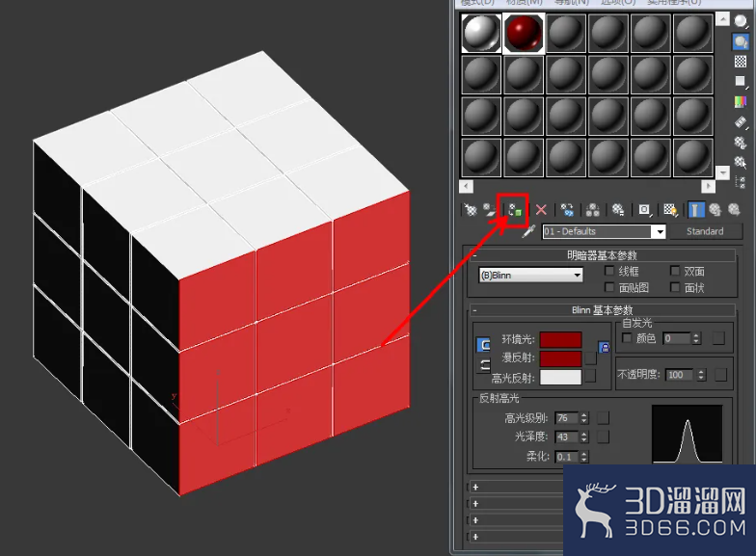756x556 pixels.
Task: Open the 高光反射 specular color swatch
Action: [x=561, y=377]
